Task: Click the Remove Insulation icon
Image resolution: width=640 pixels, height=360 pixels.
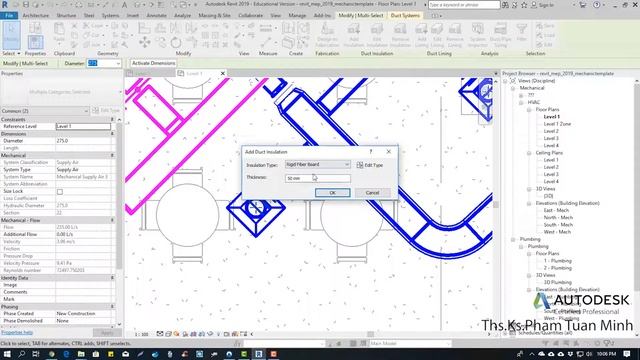Action: pyautogui.click(x=400, y=35)
